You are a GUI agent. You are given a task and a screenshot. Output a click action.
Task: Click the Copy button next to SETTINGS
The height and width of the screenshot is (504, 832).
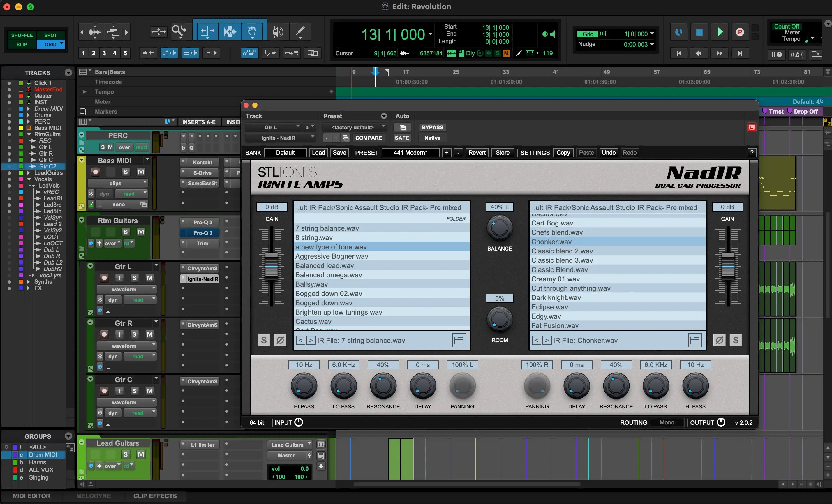click(563, 153)
